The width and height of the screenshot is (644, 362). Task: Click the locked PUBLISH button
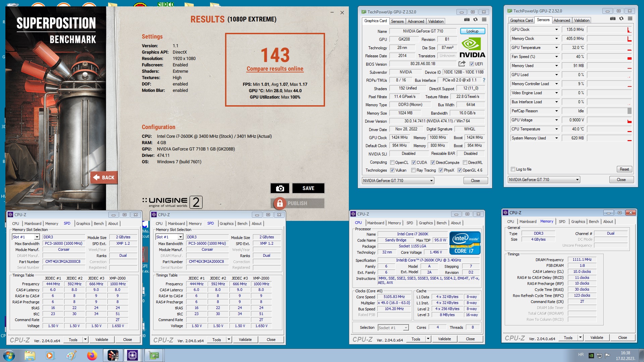coord(298,203)
